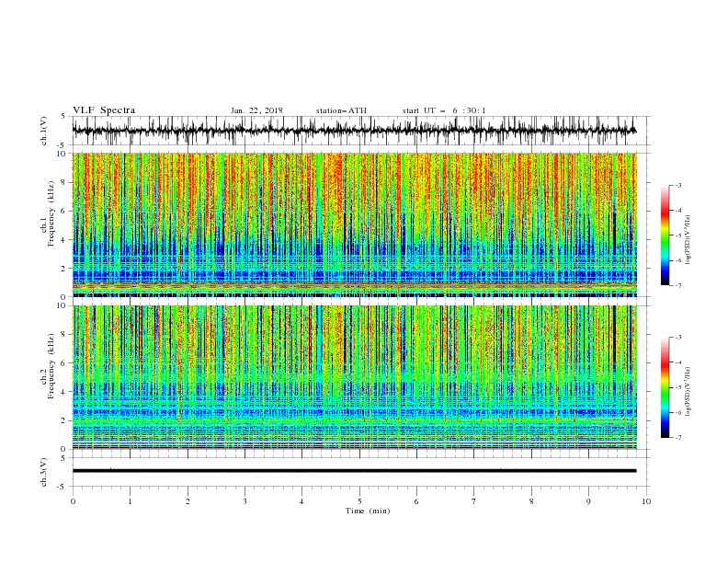Viewport: 728px width, 563px height.
Task: Click the "-5" tick on the ch.1(V) axis
Action: pyautogui.click(x=63, y=145)
